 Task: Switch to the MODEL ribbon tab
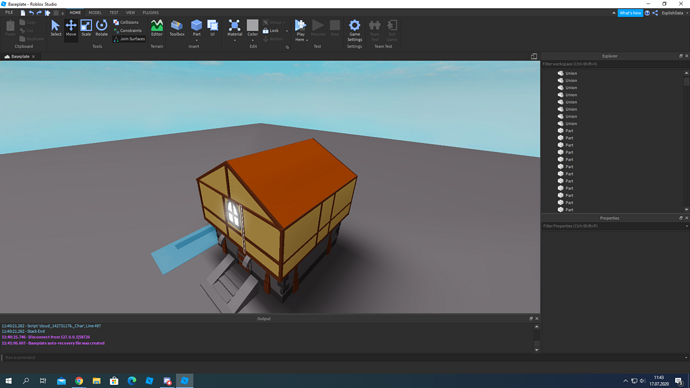point(95,13)
